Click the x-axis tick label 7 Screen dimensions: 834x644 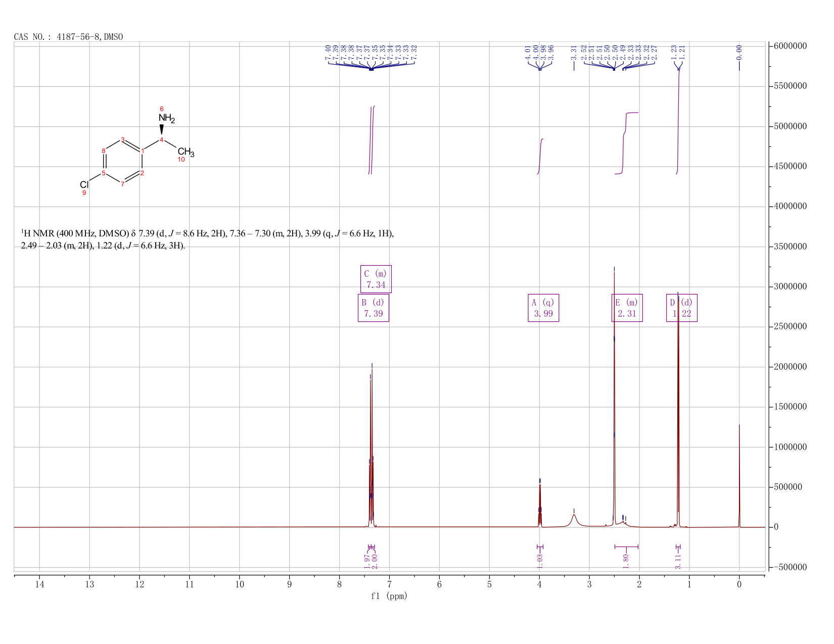[x=389, y=584]
